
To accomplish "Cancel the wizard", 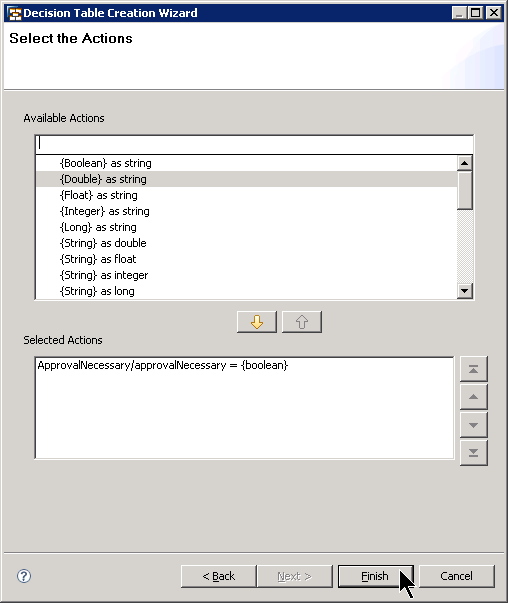I will [456, 576].
